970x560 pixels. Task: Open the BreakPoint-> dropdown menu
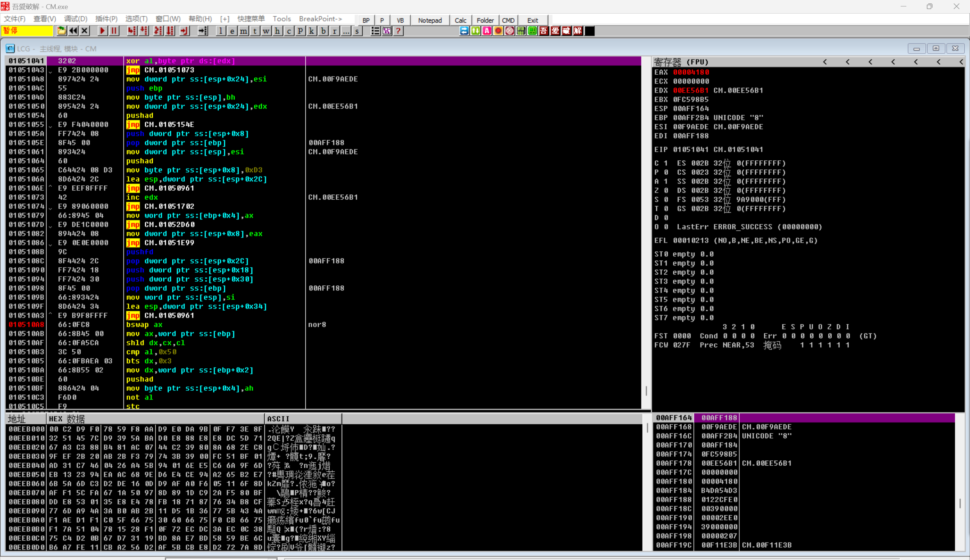(x=321, y=19)
